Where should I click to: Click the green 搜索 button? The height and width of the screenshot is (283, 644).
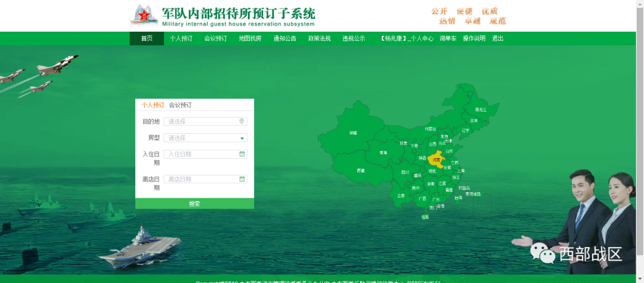tap(194, 204)
